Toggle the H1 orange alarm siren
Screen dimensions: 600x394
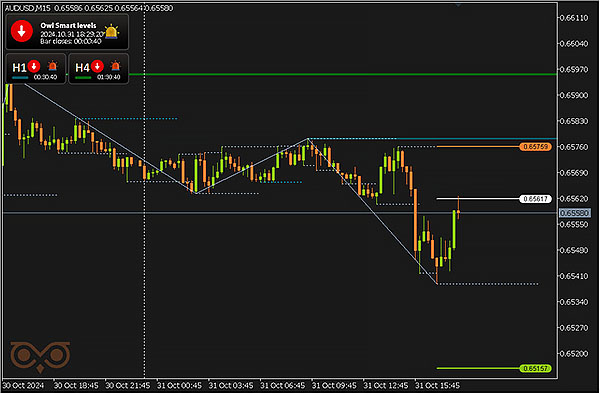pos(52,66)
